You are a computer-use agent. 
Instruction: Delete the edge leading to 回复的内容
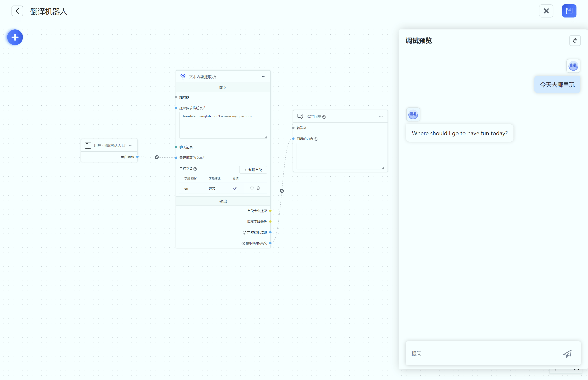[282, 191]
